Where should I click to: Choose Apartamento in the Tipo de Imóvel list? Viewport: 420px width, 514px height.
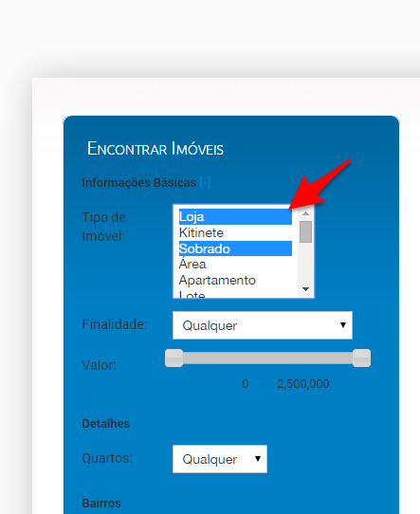[x=235, y=281]
